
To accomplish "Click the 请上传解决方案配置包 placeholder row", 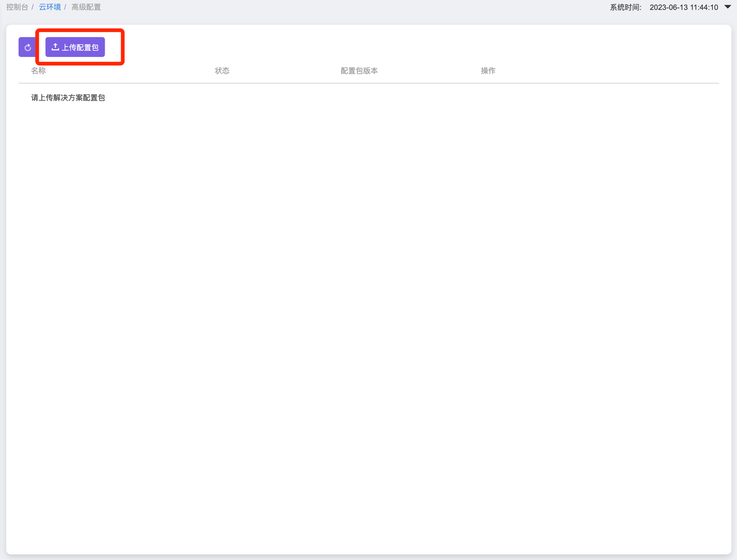I will click(68, 97).
